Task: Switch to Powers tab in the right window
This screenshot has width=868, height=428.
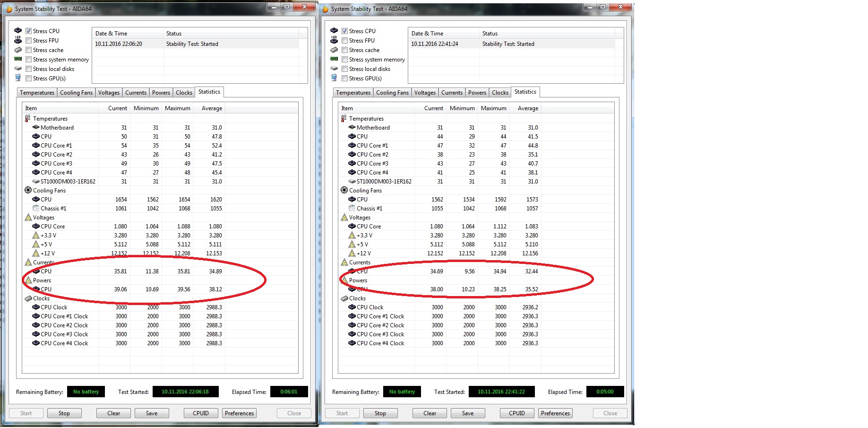Action: click(x=477, y=93)
